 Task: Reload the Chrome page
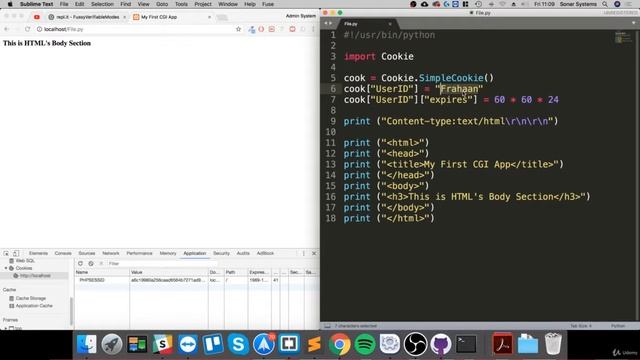[27, 29]
